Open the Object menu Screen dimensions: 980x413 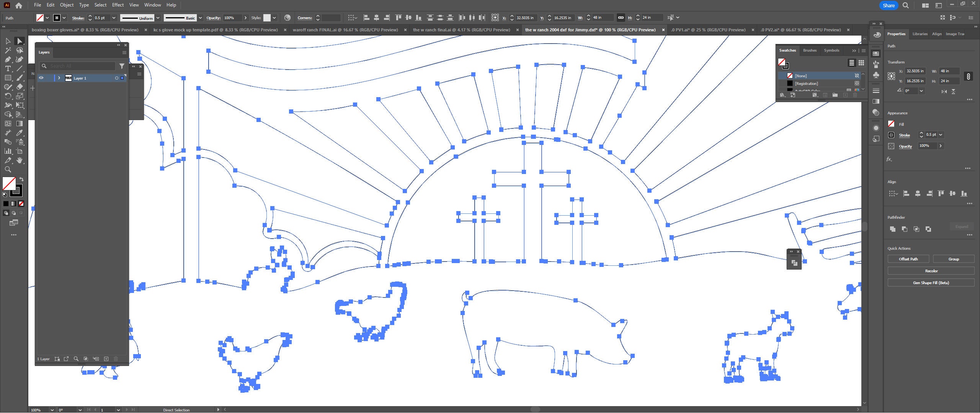67,5
